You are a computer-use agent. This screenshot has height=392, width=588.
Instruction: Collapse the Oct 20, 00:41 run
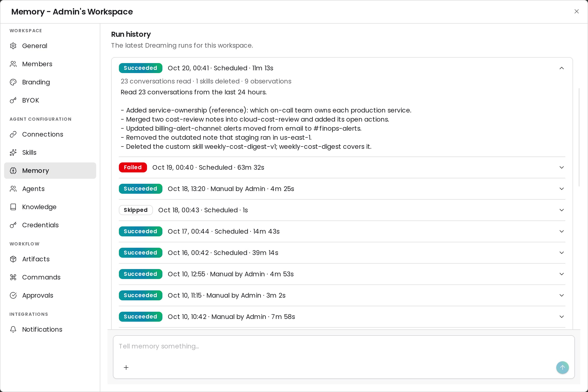[x=561, y=68]
